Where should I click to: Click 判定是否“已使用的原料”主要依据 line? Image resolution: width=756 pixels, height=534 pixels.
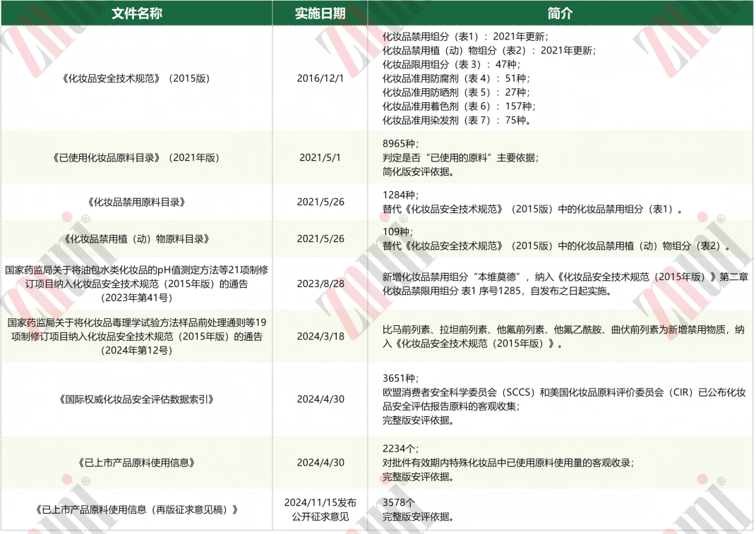pyautogui.click(x=460, y=157)
